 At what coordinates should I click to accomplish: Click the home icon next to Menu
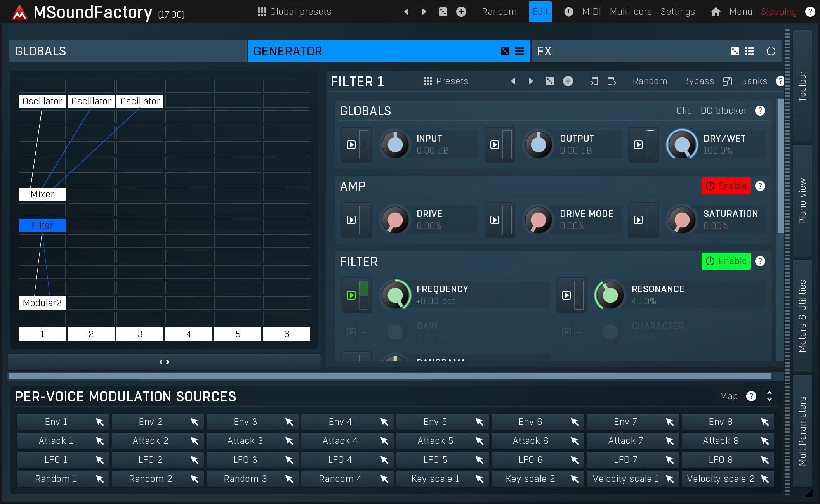point(716,12)
